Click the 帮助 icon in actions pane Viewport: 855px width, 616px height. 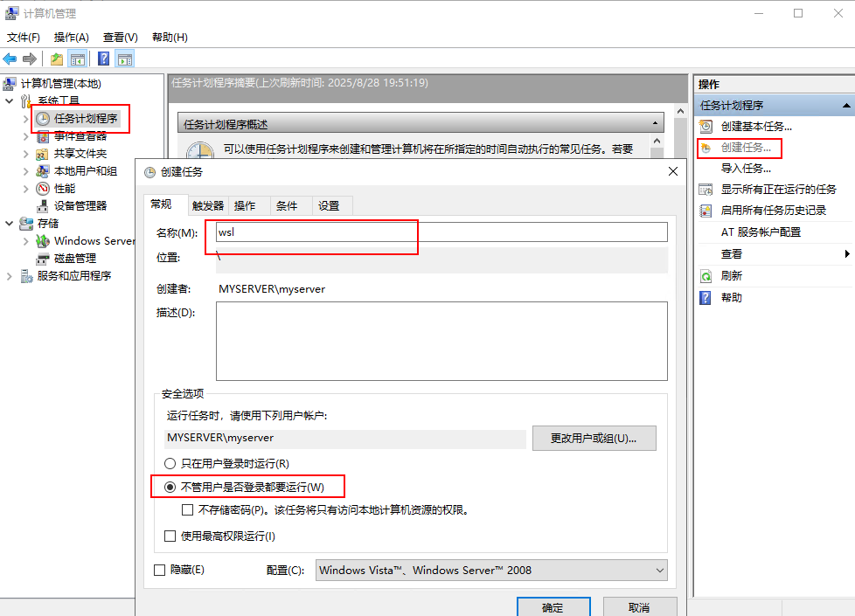(x=706, y=298)
